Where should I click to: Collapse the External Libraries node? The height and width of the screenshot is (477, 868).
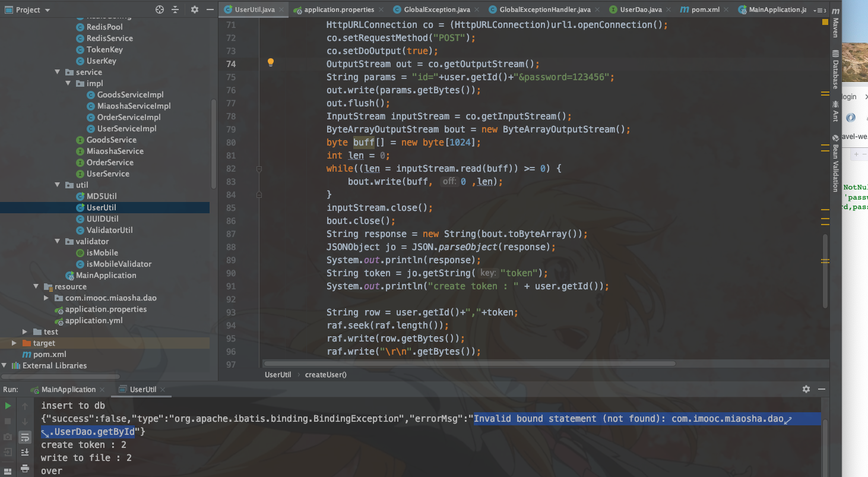[x=4, y=365]
